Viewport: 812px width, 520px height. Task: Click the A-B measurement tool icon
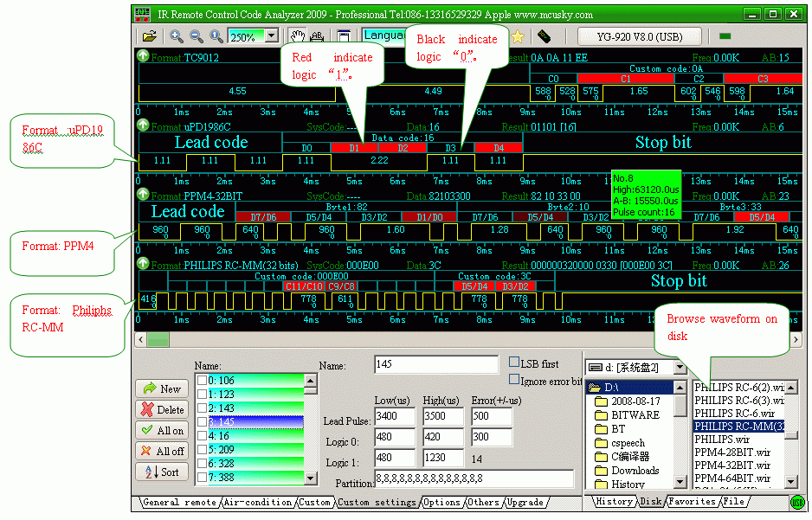(x=317, y=36)
